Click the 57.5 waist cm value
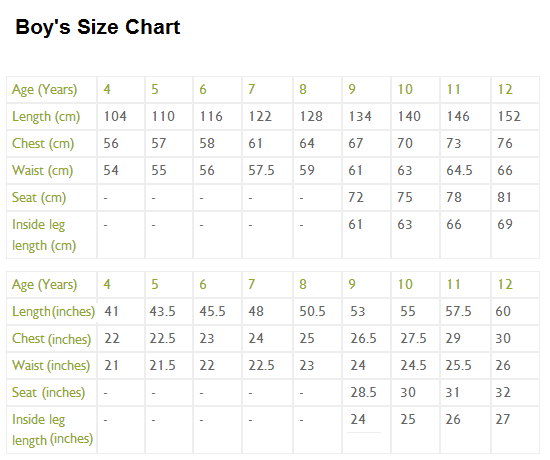The image size is (550, 460). 261,171
